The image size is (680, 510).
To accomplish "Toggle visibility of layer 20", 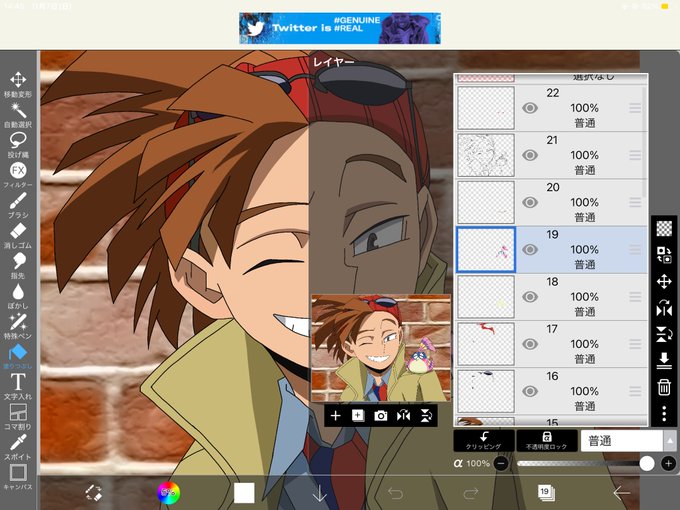I will [530, 203].
